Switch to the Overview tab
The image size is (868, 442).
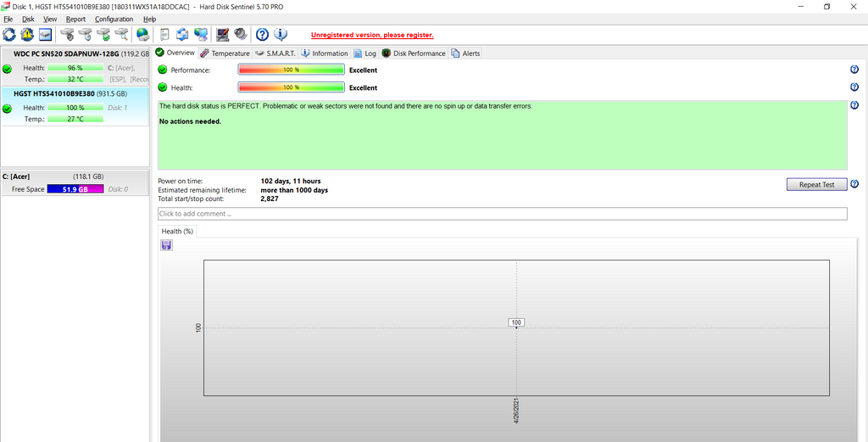[175, 53]
